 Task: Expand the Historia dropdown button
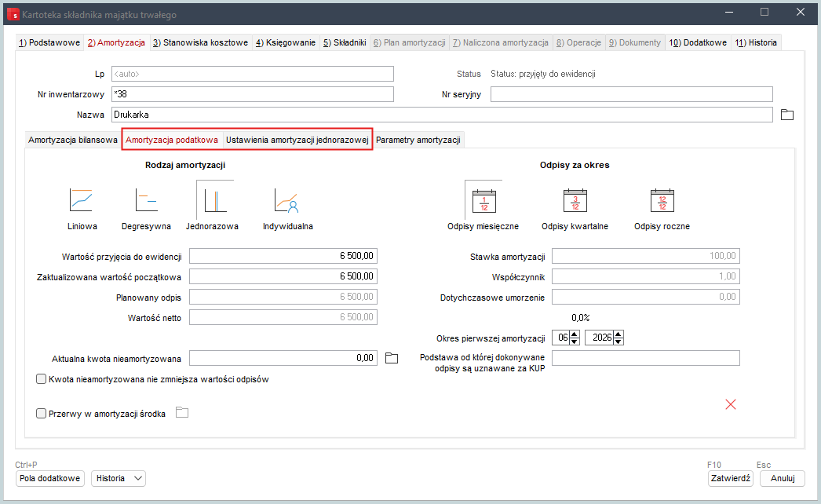119,478
